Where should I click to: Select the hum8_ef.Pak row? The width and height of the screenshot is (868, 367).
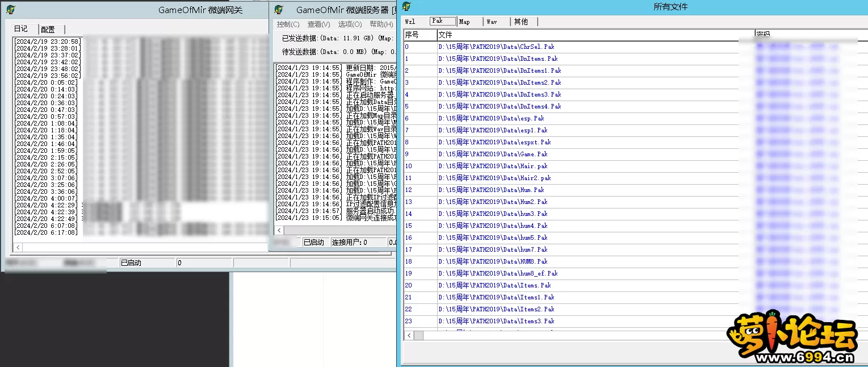[x=635, y=273]
